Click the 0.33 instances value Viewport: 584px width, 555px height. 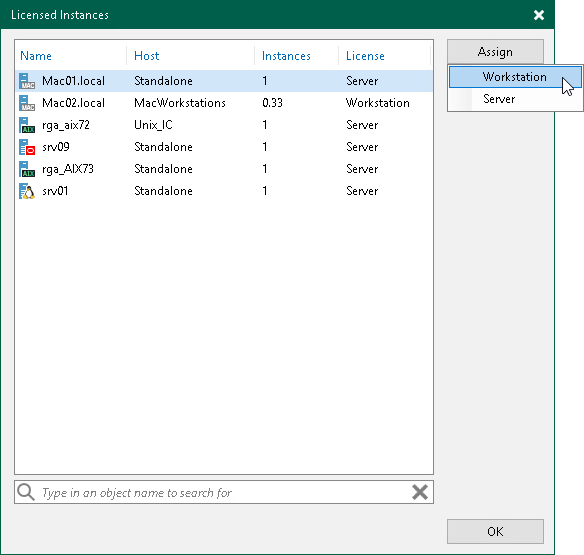pos(272,103)
